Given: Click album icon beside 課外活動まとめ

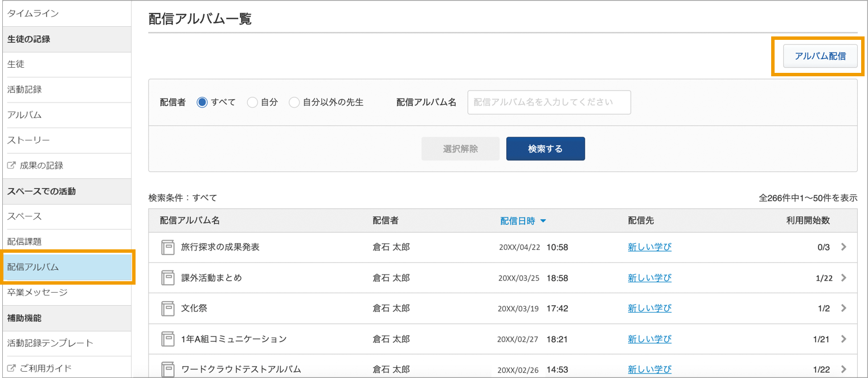Looking at the screenshot, I should click(167, 278).
